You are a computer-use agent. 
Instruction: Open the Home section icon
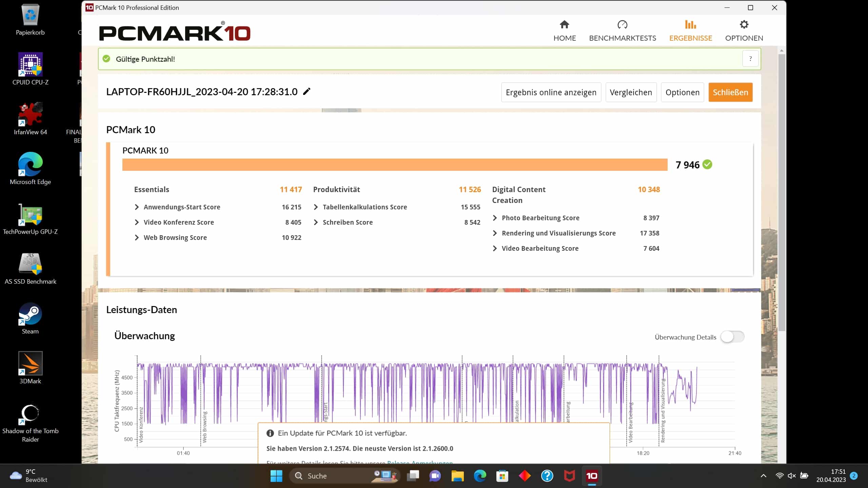click(564, 25)
